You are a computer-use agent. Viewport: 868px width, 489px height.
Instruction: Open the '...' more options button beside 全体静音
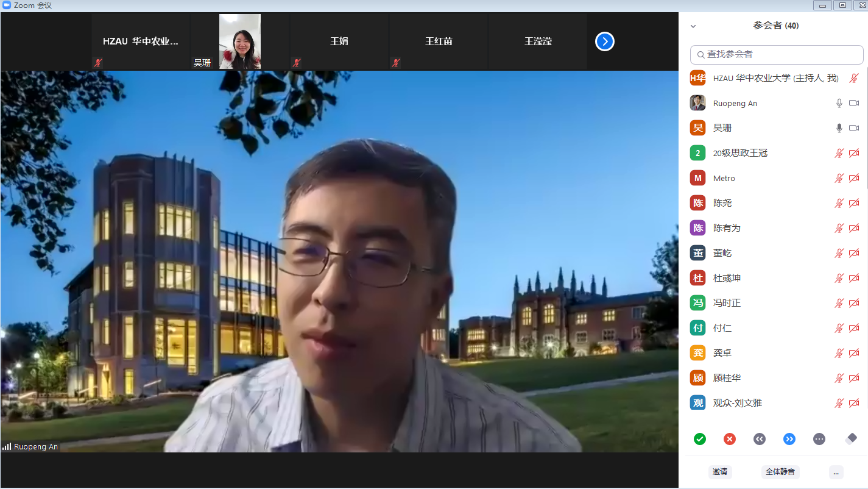point(836,471)
